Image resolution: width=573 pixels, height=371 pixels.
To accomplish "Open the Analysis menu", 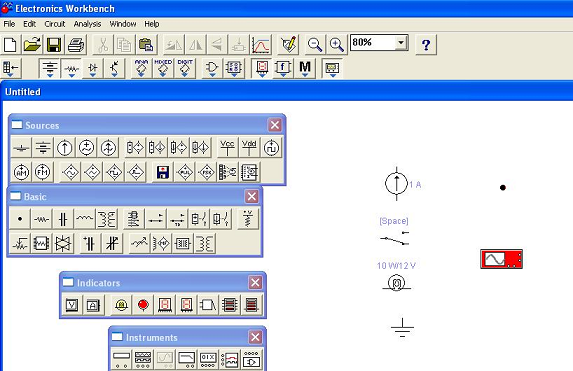I will coord(87,24).
